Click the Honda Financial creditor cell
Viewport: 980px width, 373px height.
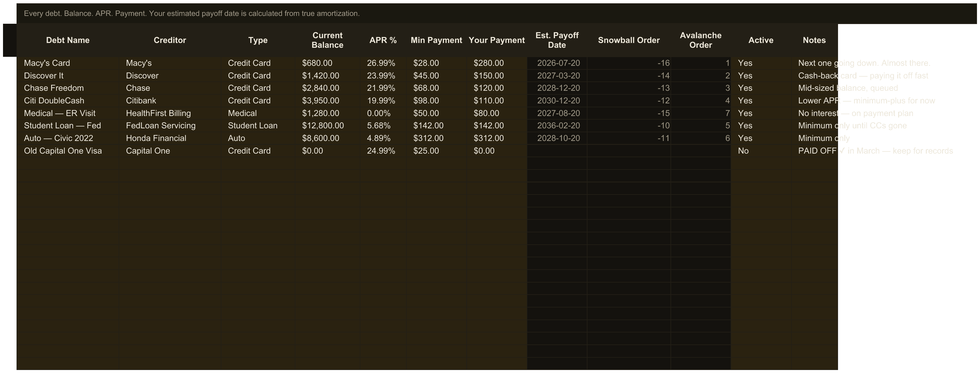[x=170, y=138]
